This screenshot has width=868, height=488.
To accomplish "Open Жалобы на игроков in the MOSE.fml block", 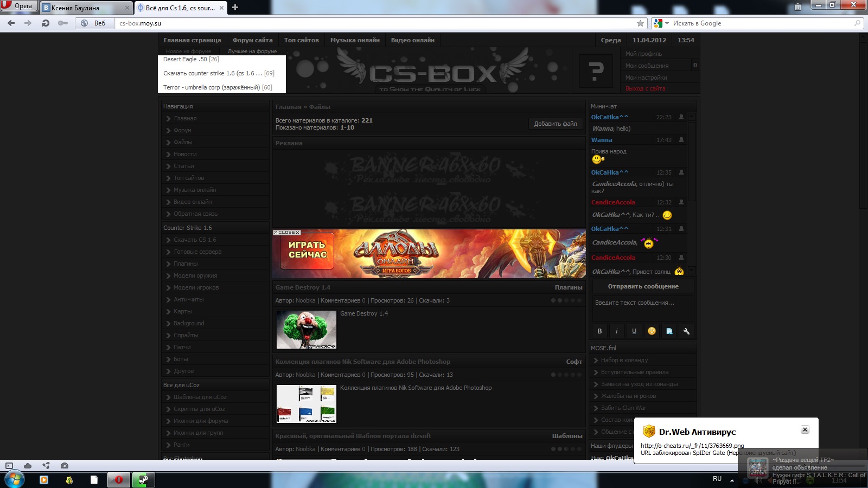I will click(628, 396).
